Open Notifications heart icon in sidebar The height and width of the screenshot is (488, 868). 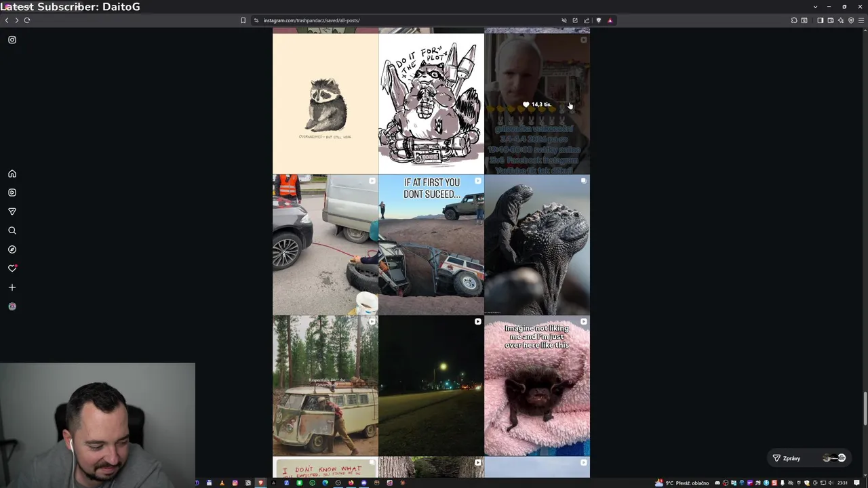(12, 268)
